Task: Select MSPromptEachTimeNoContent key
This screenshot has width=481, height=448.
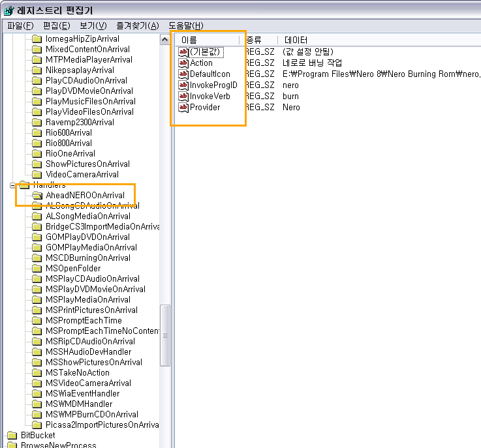Action: tap(102, 331)
